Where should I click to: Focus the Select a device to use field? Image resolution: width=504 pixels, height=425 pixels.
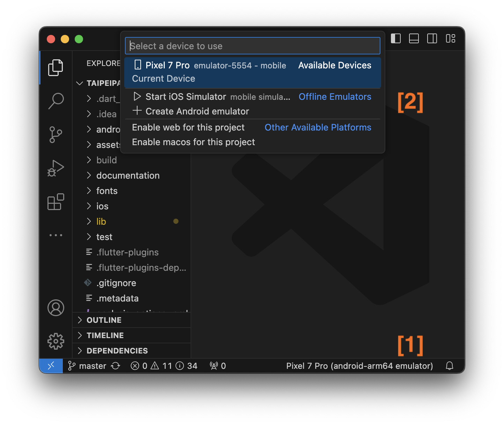[x=253, y=46]
